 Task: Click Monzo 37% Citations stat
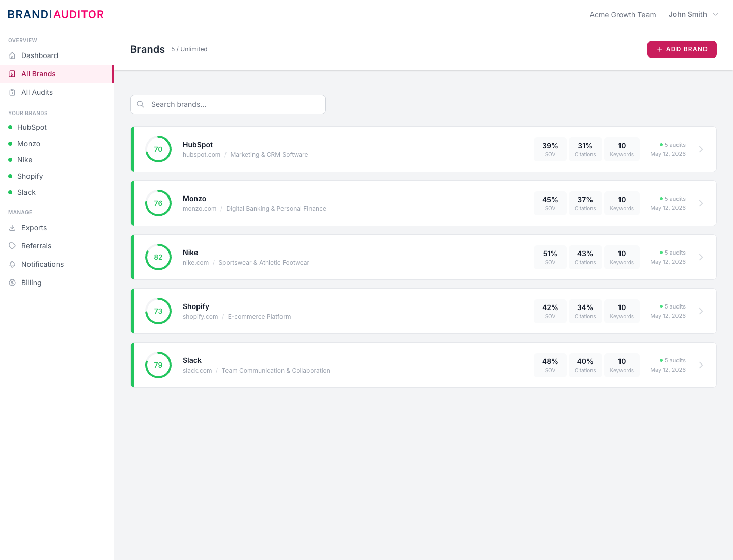(585, 203)
